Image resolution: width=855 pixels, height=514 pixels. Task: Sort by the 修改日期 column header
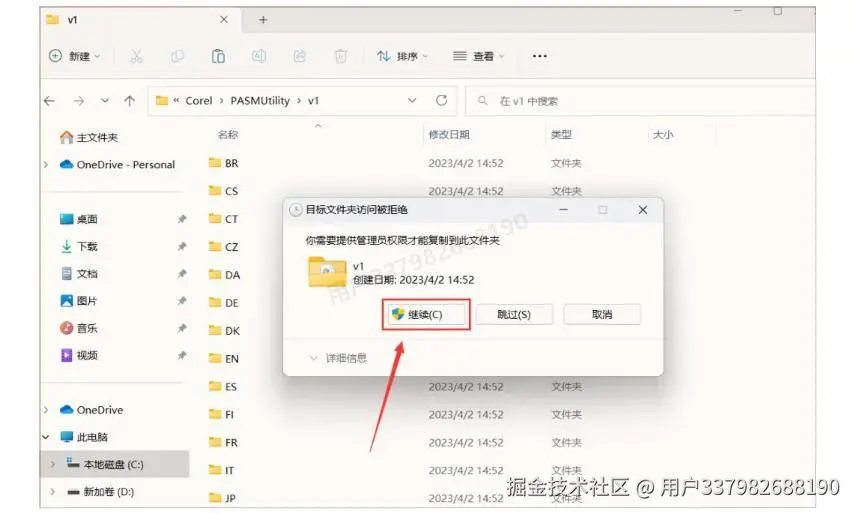pyautogui.click(x=449, y=135)
